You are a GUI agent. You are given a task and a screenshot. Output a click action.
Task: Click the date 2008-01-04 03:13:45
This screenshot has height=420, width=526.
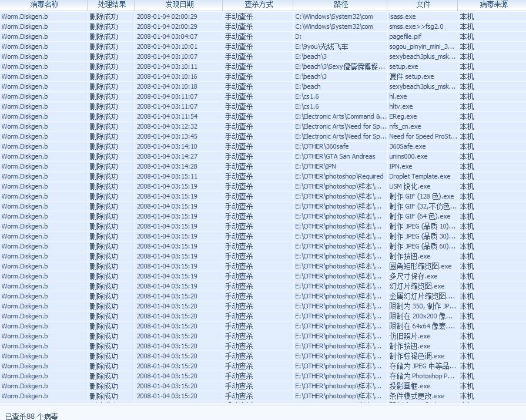click(x=167, y=136)
